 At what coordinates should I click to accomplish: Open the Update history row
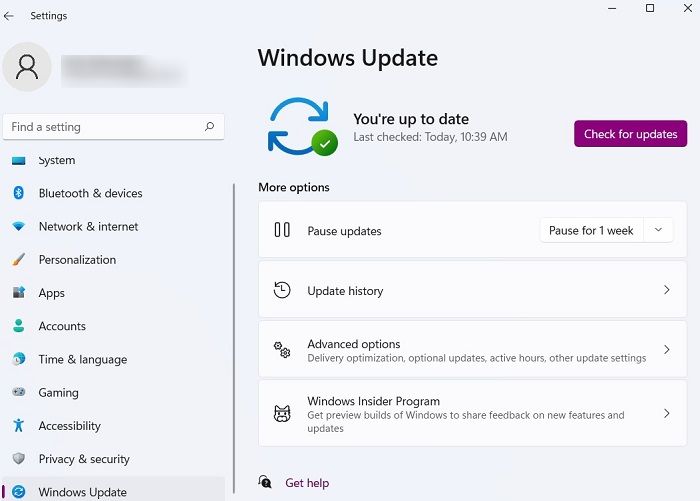(x=472, y=290)
